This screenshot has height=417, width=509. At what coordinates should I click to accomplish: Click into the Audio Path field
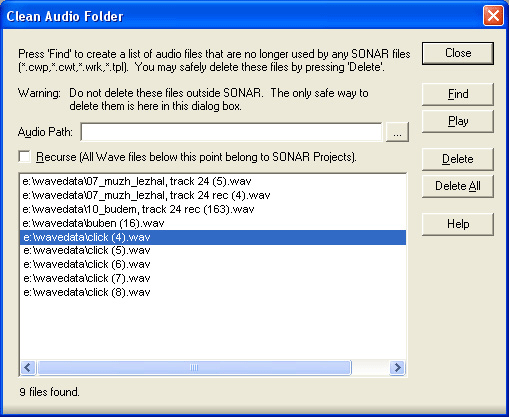click(231, 132)
